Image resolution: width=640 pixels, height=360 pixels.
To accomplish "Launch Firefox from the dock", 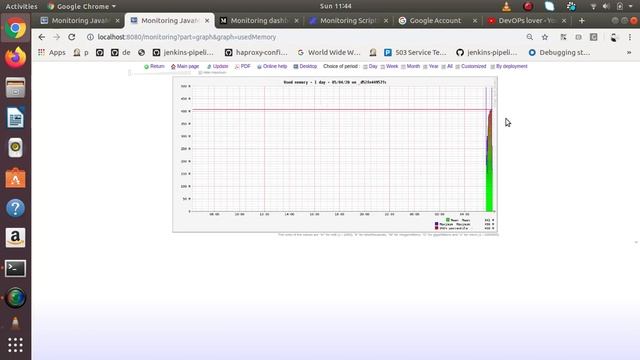I will (16, 58).
